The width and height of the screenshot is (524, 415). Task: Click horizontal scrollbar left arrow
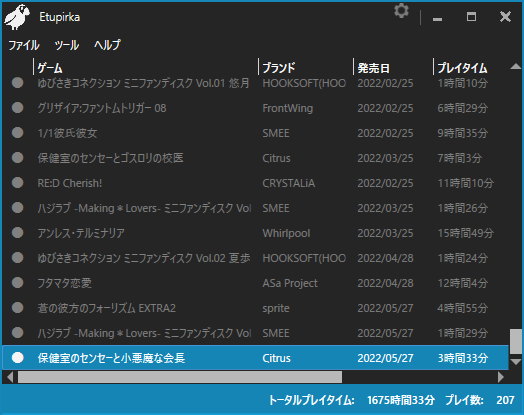point(10,377)
